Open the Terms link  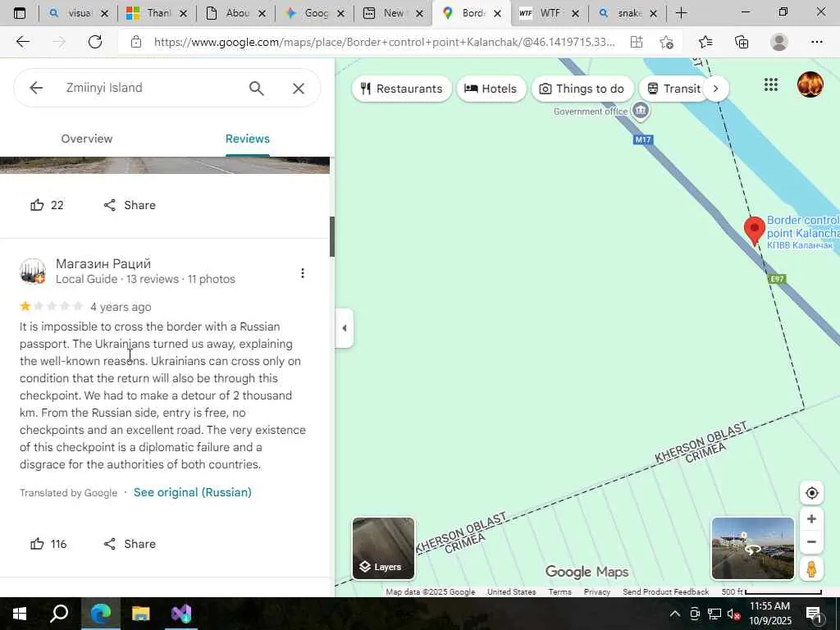(559, 592)
